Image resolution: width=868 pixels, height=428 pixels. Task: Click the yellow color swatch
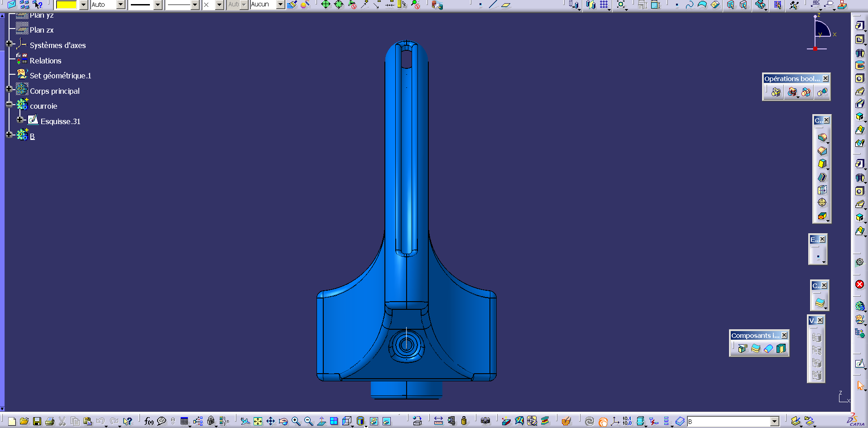[66, 5]
